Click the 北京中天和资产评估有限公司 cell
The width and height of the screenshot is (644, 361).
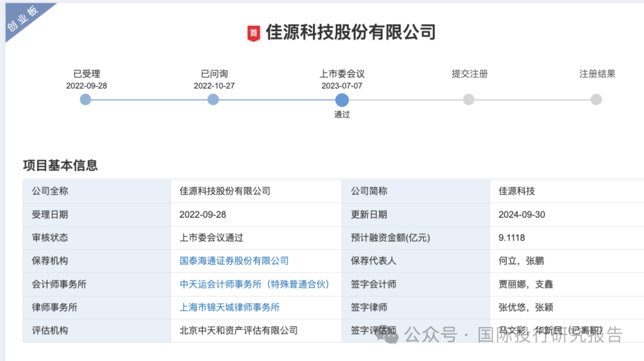pos(239,331)
